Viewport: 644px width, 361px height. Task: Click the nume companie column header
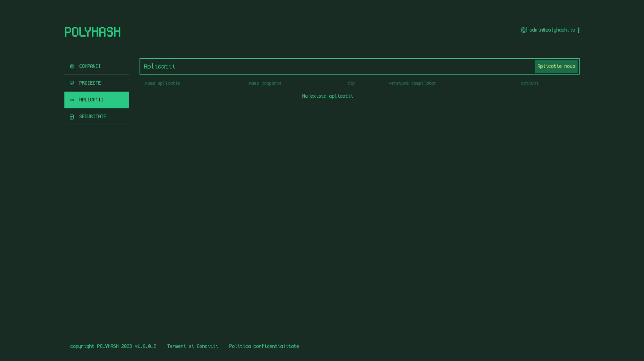265,83
